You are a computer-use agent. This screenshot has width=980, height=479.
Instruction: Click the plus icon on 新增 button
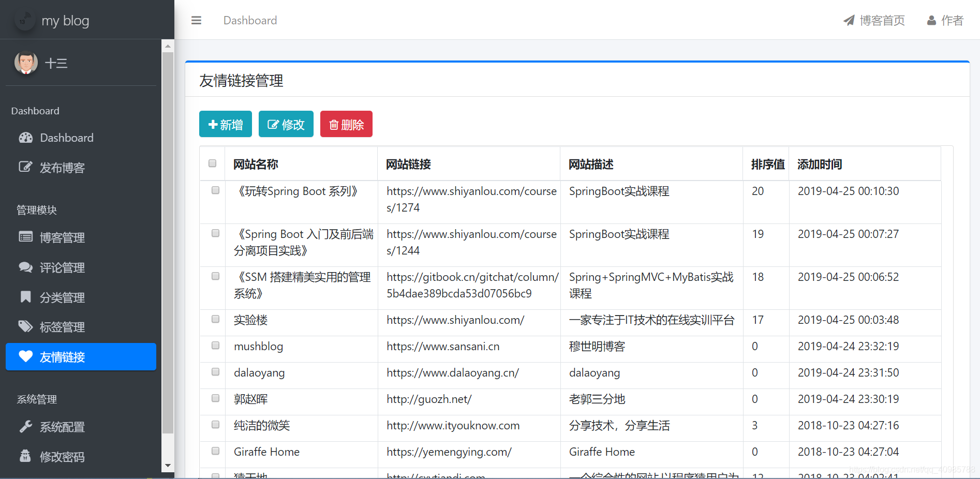(213, 125)
